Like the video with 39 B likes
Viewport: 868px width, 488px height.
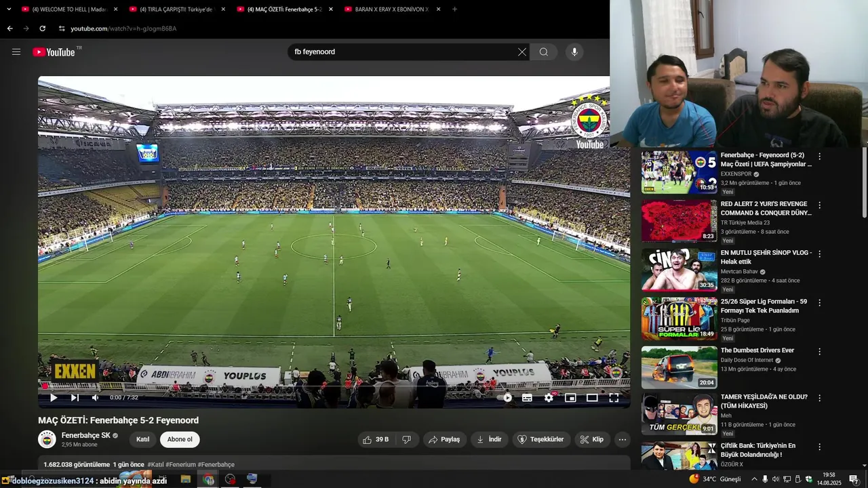coord(376,439)
